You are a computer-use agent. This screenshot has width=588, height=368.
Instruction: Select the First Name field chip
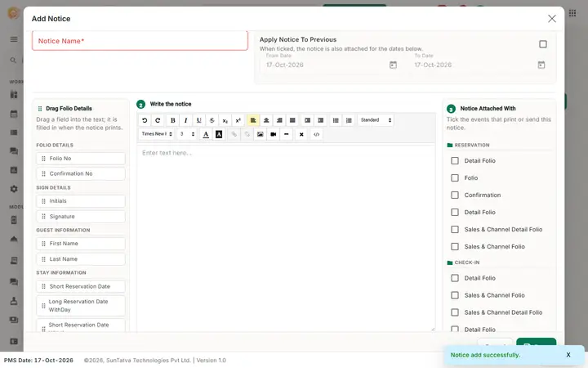[x=81, y=244]
